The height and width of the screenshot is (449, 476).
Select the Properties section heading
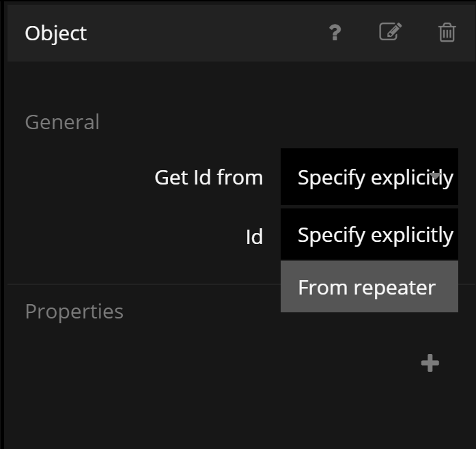point(74,312)
